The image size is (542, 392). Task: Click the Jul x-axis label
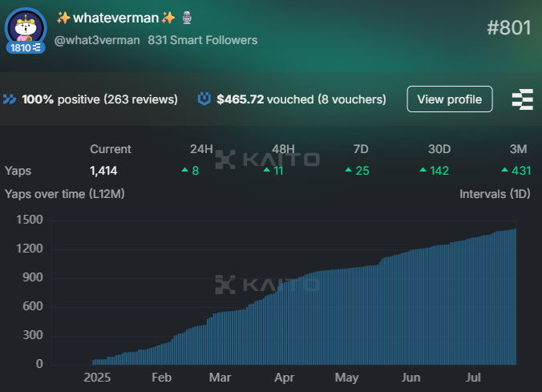(x=473, y=378)
